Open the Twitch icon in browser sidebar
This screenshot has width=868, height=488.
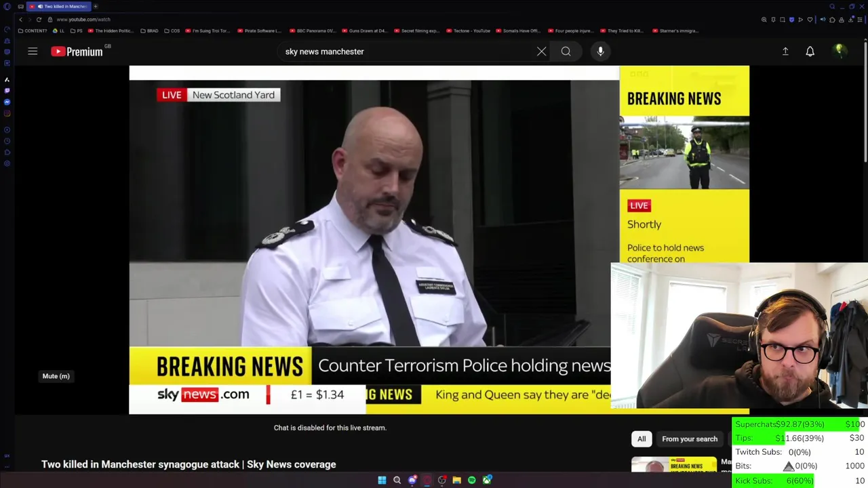7,91
